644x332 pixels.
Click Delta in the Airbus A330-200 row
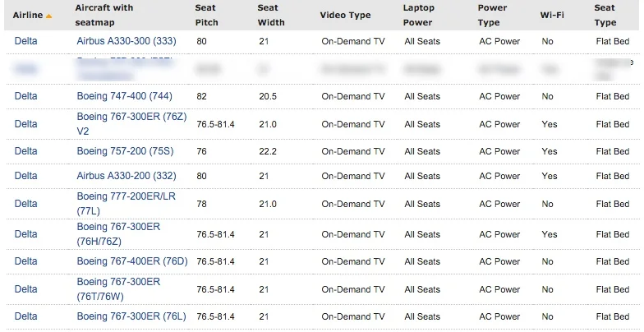(26, 176)
